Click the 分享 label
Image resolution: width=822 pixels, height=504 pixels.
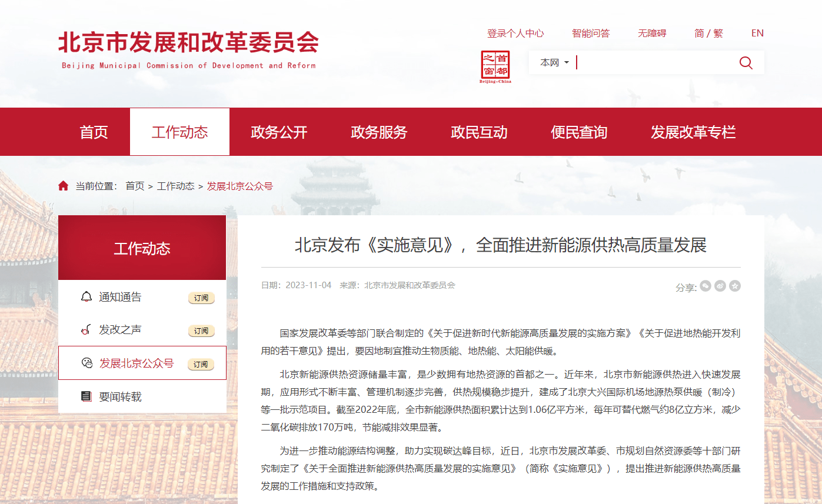coord(686,288)
